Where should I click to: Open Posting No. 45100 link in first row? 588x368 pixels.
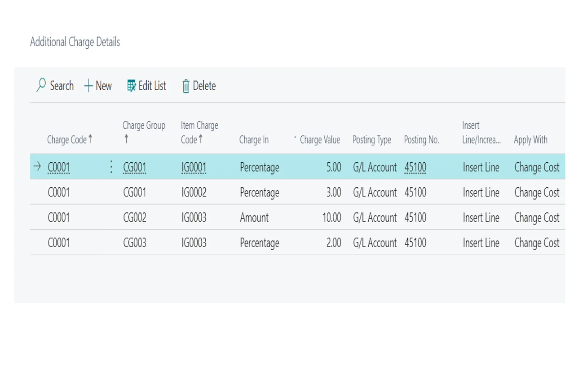pyautogui.click(x=415, y=167)
